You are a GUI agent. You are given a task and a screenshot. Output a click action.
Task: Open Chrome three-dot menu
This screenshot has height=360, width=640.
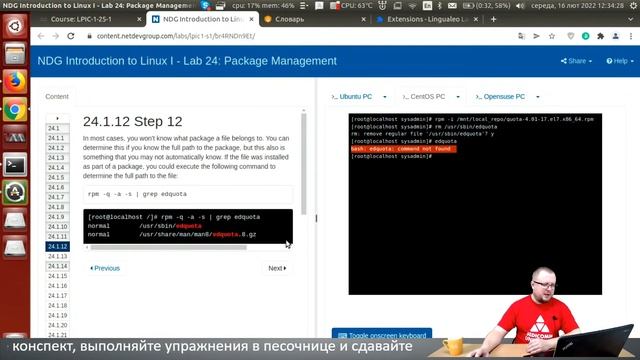(631, 36)
